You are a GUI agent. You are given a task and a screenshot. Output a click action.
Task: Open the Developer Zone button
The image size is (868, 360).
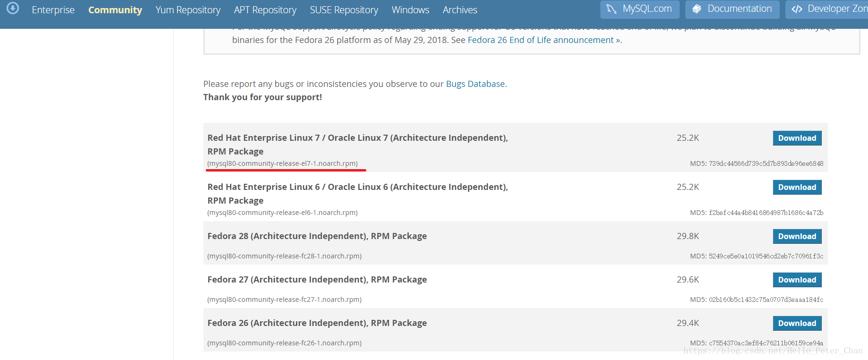click(827, 9)
